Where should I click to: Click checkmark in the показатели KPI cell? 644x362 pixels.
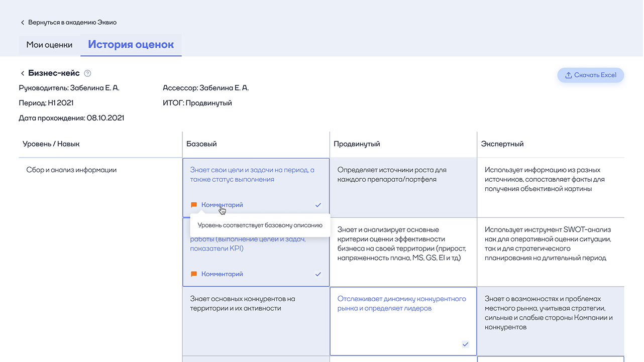pyautogui.click(x=318, y=274)
